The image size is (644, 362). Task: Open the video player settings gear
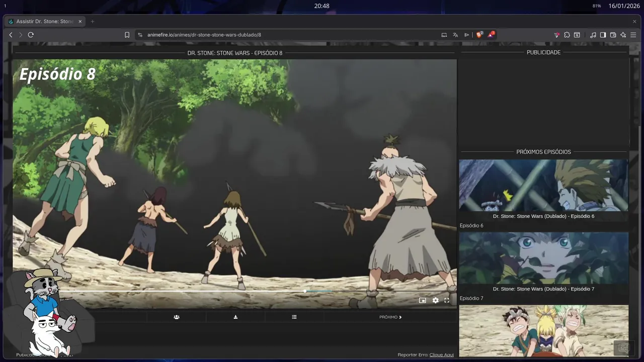(436, 300)
